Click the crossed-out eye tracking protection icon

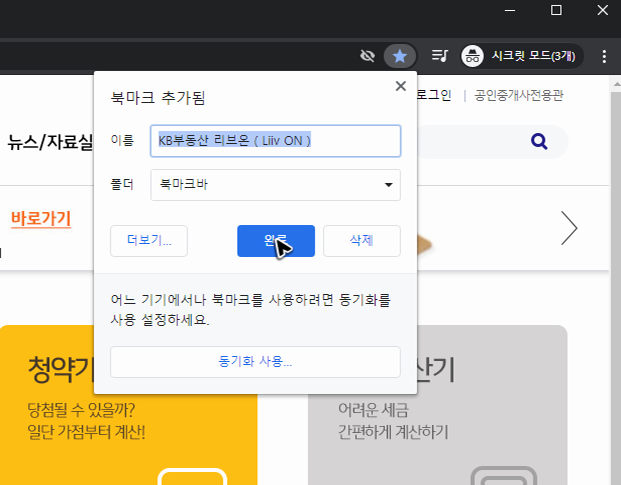(367, 56)
